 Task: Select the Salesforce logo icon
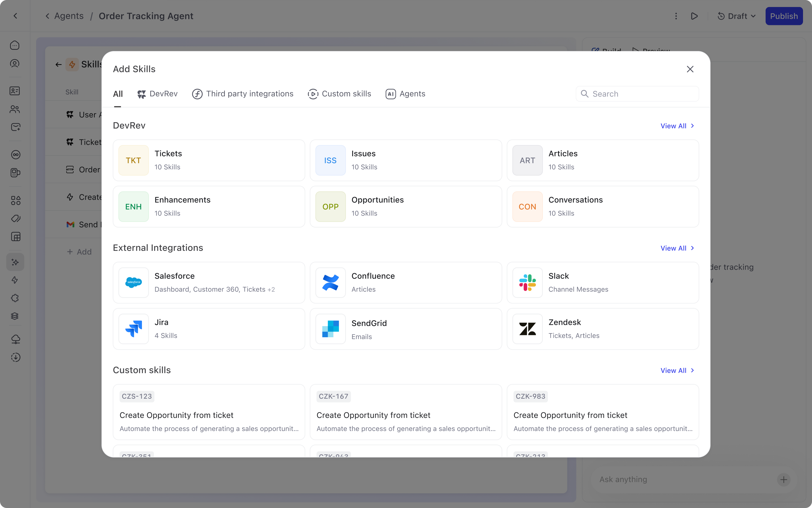(x=133, y=283)
